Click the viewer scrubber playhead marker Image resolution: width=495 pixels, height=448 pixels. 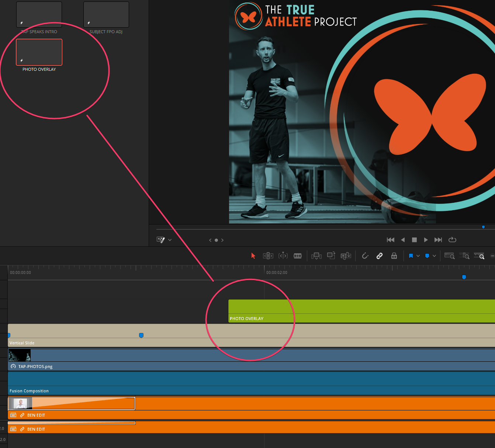tap(483, 227)
